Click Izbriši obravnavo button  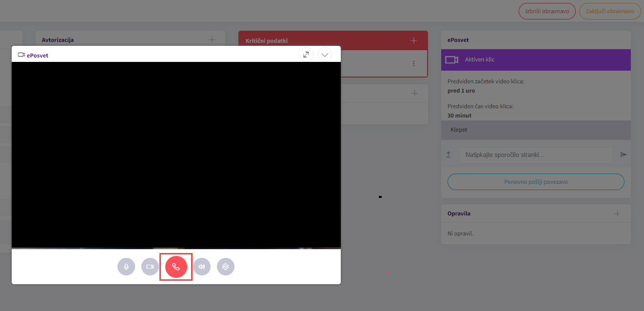pyautogui.click(x=547, y=11)
